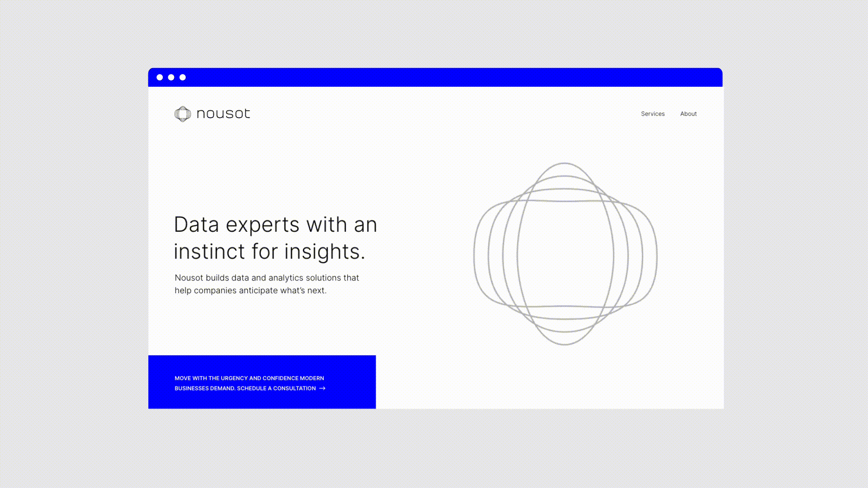Click the nousot wordmark text
The image size is (868, 488).
pos(223,113)
